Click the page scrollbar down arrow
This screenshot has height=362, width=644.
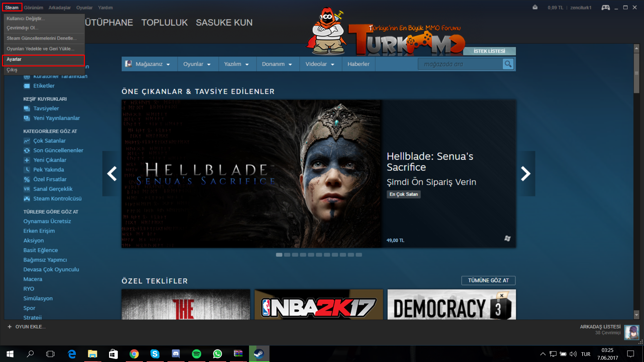coord(636,315)
